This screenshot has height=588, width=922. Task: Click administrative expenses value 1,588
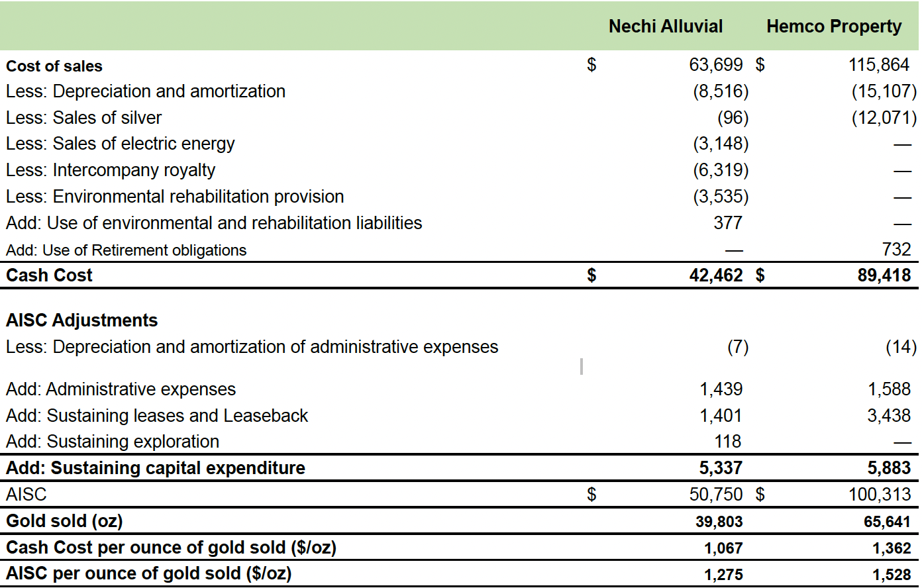[890, 389]
